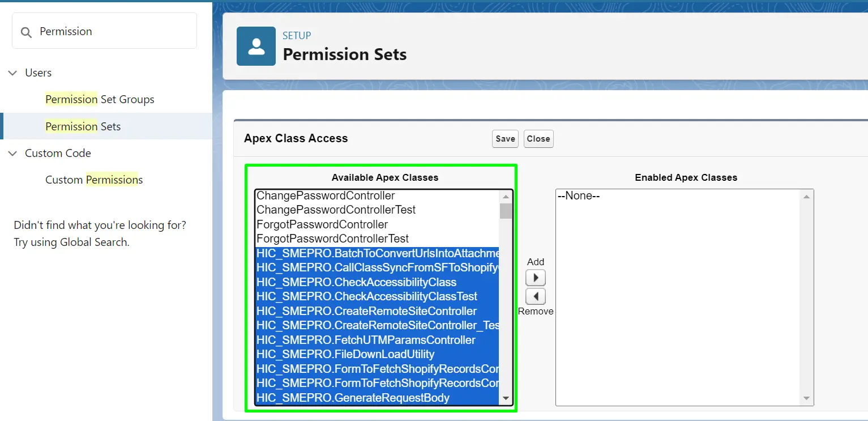Select HIC_SMEPRO.FetchUTMParamsController entry
The image size is (868, 421).
[x=377, y=340]
